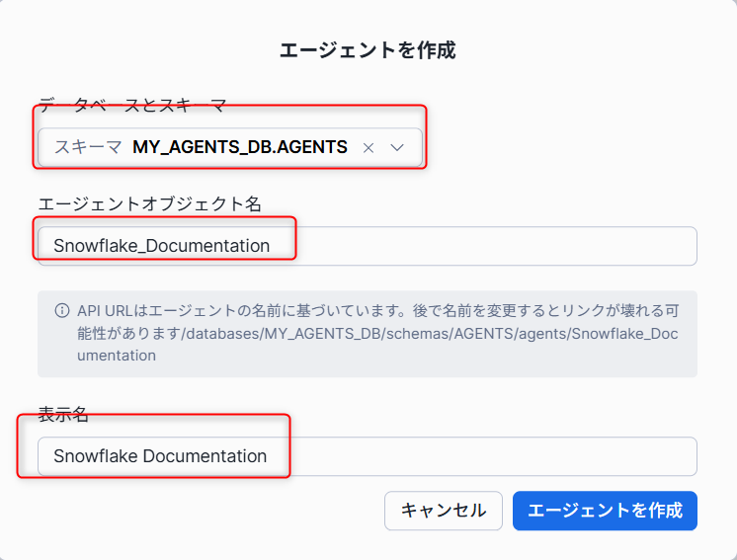Viewport: 737px width, 560px height.
Task: Click the スキーマ prefix inside the combo box
Action: pos(88,147)
